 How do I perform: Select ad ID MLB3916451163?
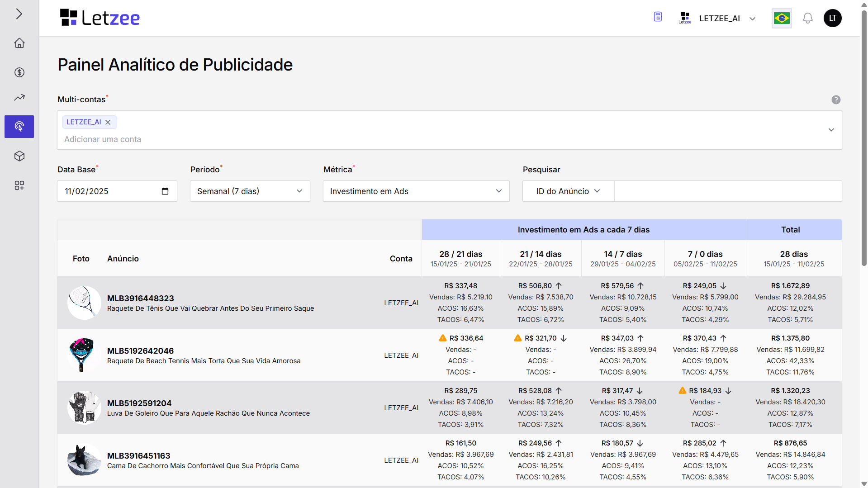(138, 456)
